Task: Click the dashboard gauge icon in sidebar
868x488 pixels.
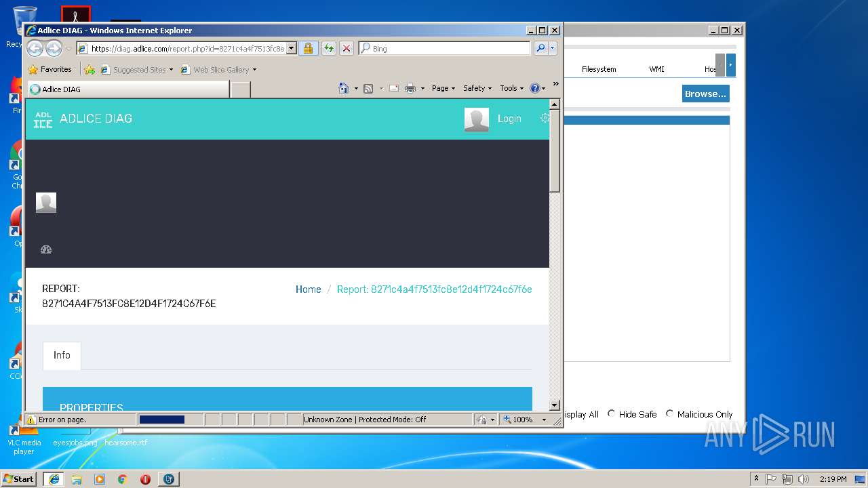Action: click(x=46, y=249)
